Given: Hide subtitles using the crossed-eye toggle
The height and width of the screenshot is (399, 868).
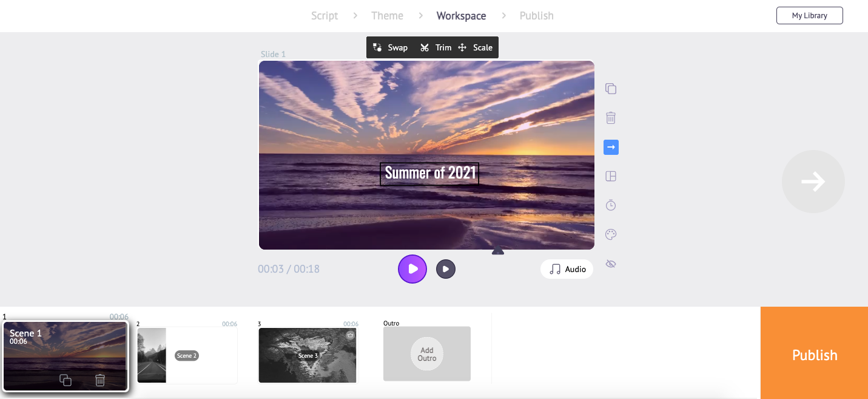Looking at the screenshot, I should (x=611, y=263).
